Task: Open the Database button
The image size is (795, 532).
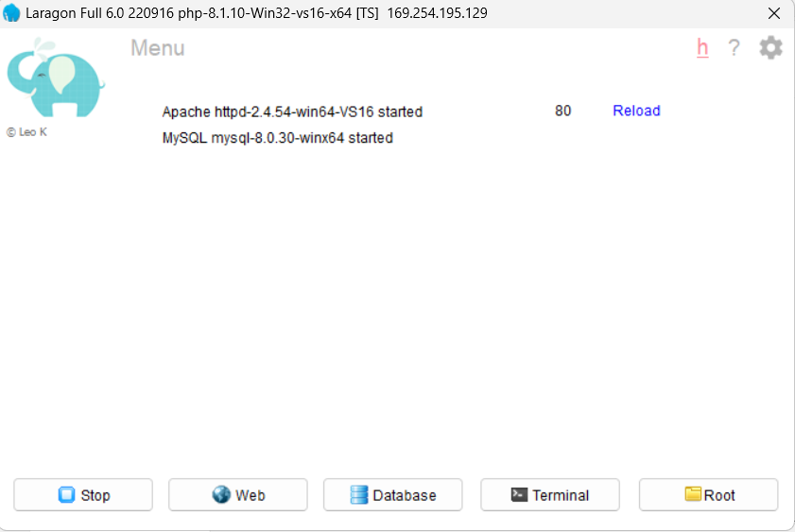Action: click(x=393, y=494)
